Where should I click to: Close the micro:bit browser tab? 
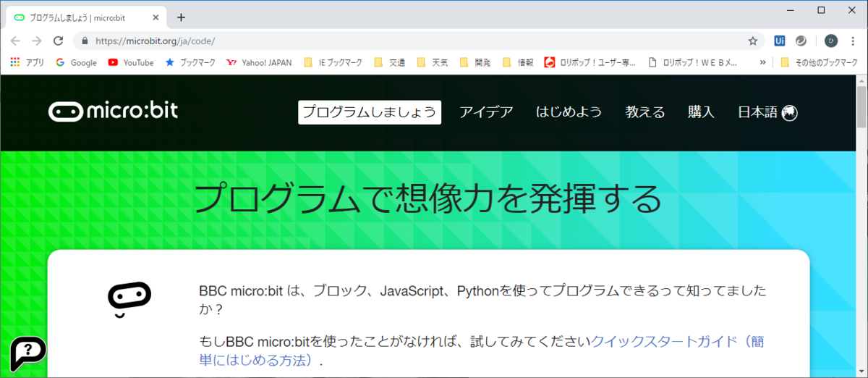point(156,17)
